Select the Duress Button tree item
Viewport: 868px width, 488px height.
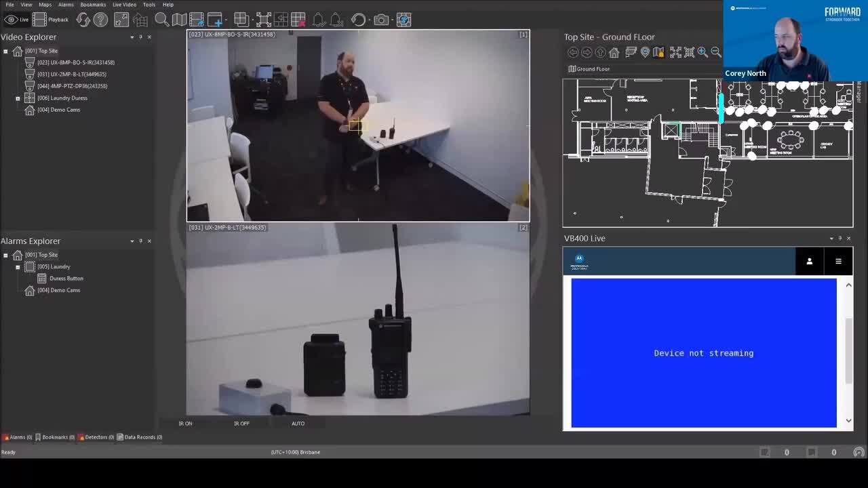[66, 279]
